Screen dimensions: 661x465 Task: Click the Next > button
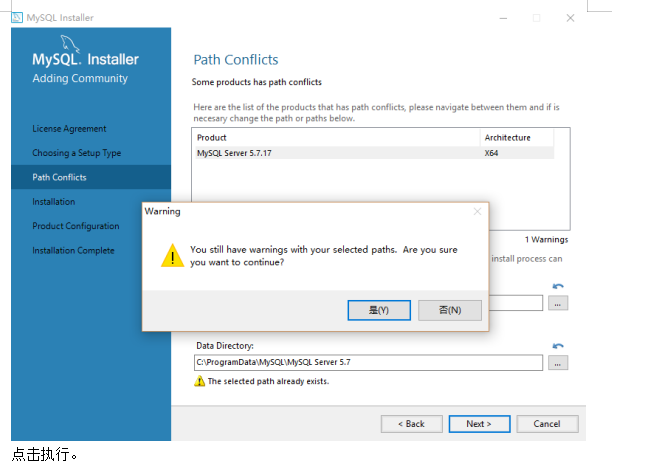coord(479,424)
